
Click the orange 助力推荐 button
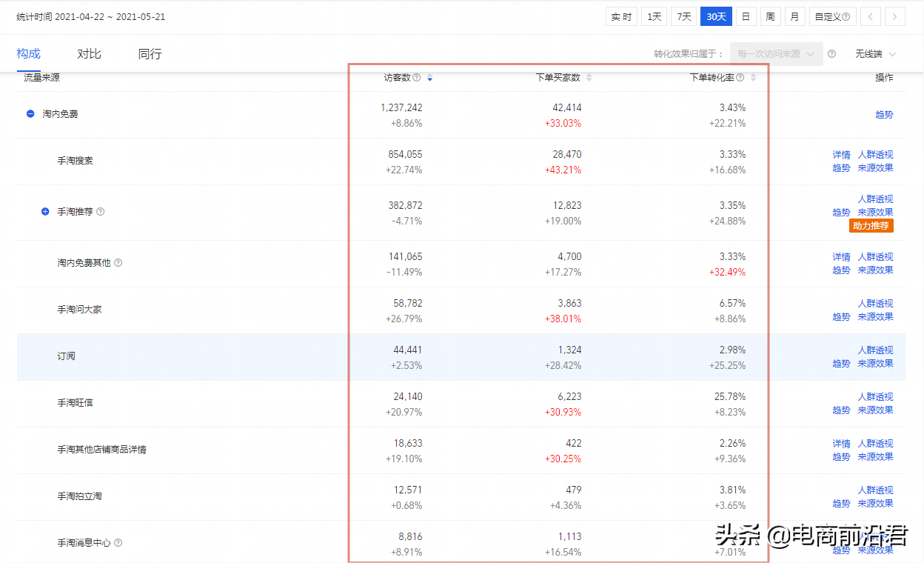[871, 225]
